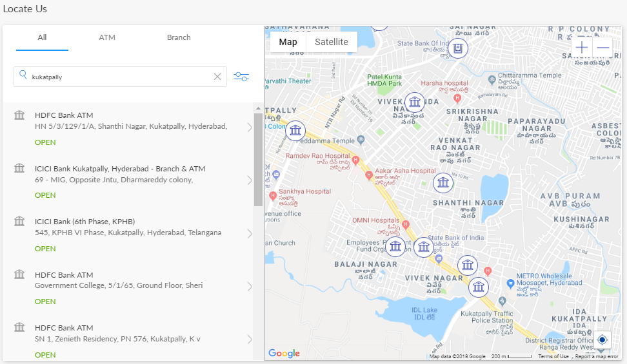
Task: Open the search filter options icon
Action: (241, 77)
